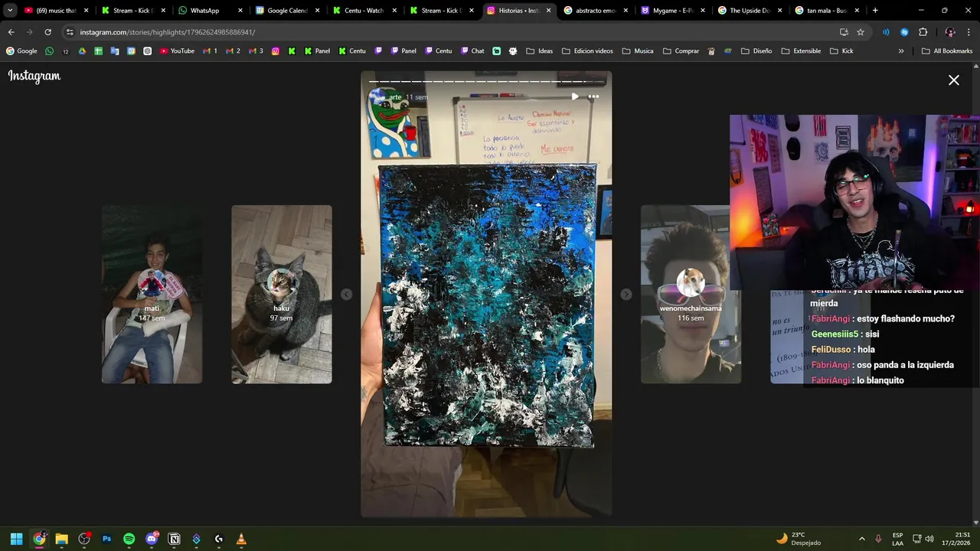Open the Instagram bookmark icon
This screenshot has height=551, width=980.
[x=276, y=51]
